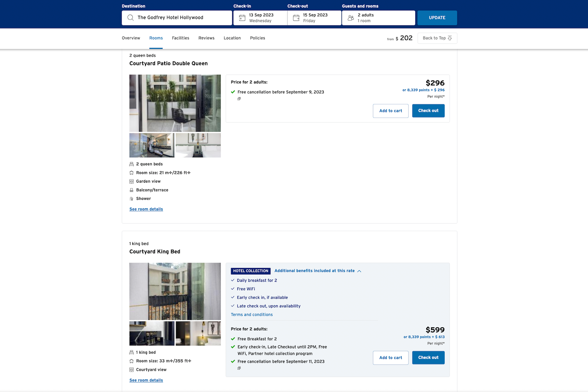Click the Garden view icon

click(x=132, y=181)
